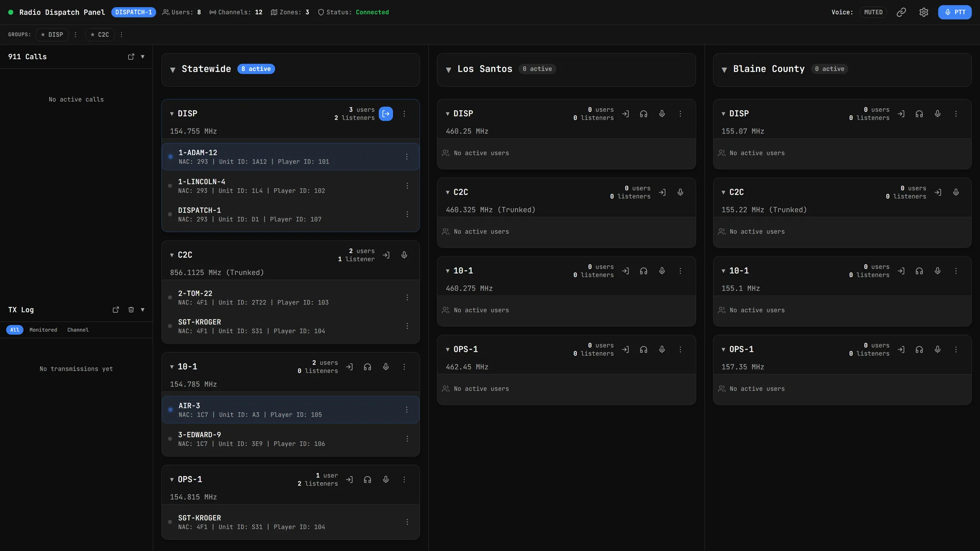Open options for user 2-TOM-22
This screenshot has height=551, width=980.
[407, 298]
